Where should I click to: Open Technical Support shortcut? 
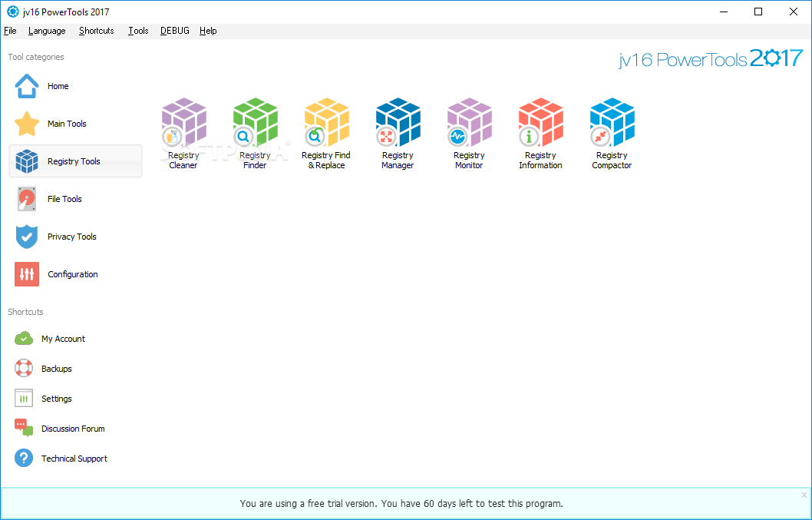pyautogui.click(x=61, y=459)
